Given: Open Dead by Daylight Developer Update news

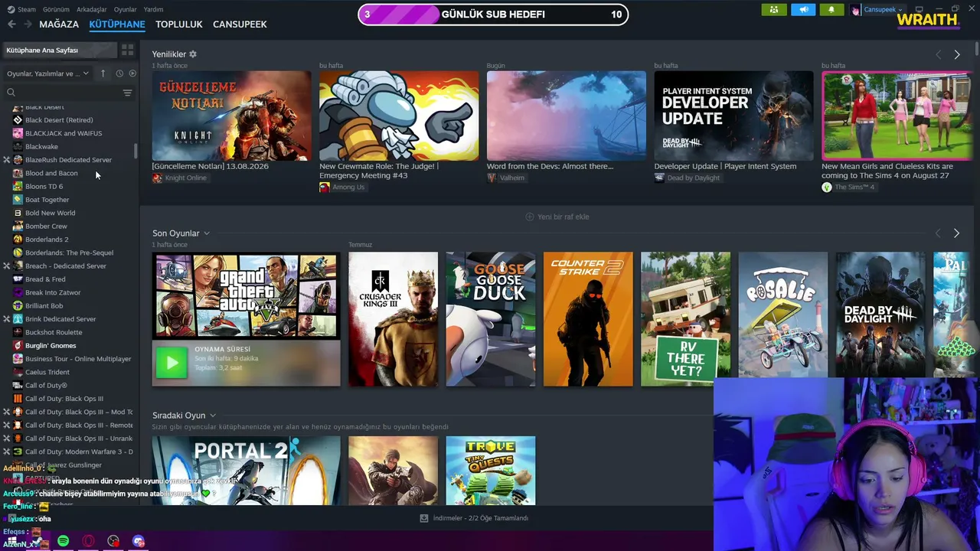Looking at the screenshot, I should (733, 116).
